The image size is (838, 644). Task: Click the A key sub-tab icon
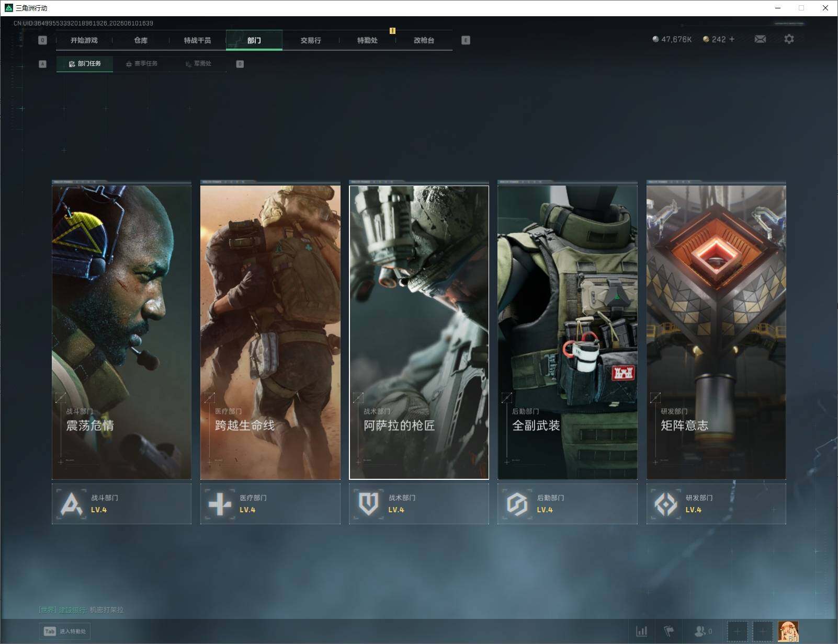tap(43, 64)
